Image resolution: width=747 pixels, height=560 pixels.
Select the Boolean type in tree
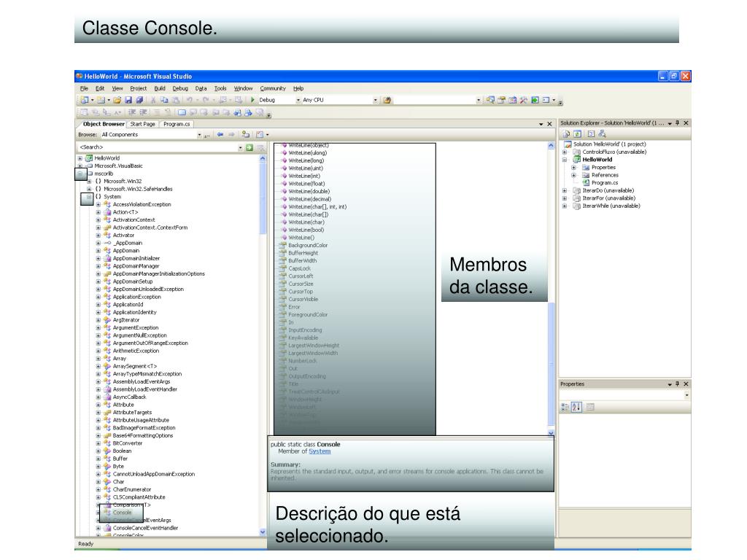pos(122,451)
